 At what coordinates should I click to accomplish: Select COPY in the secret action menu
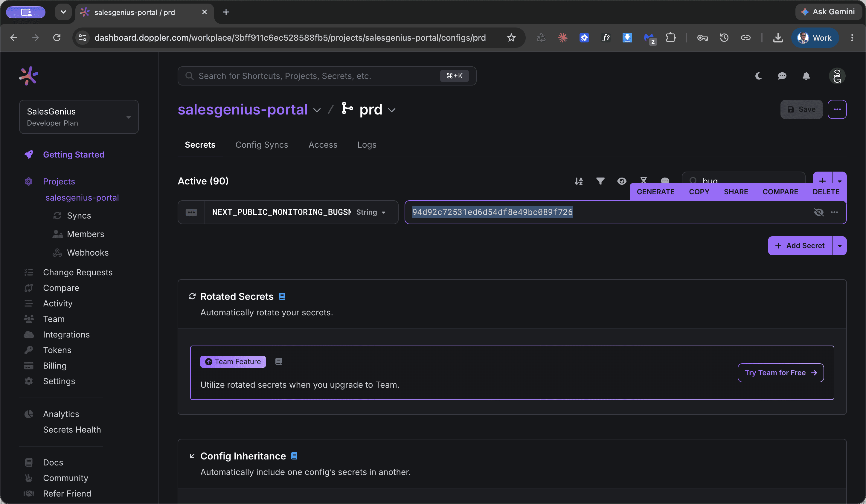tap(699, 192)
